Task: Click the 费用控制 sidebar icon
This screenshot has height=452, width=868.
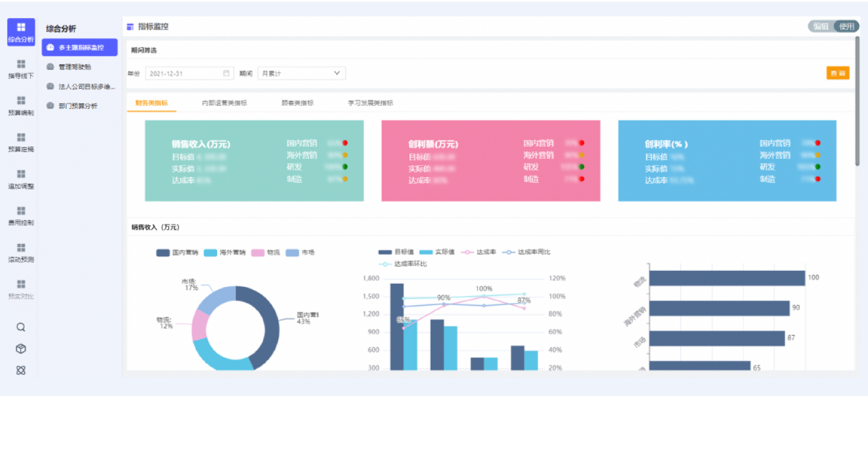Action: pos(21,216)
